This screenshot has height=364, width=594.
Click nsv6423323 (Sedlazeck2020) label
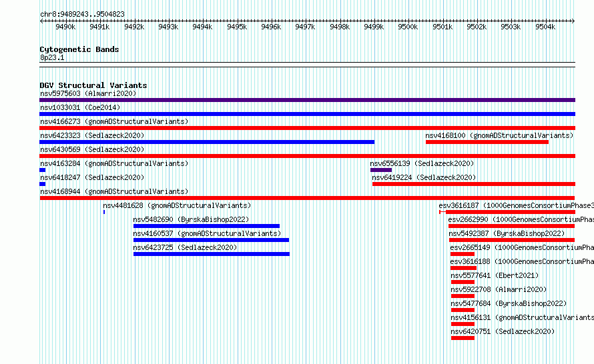coord(92,135)
